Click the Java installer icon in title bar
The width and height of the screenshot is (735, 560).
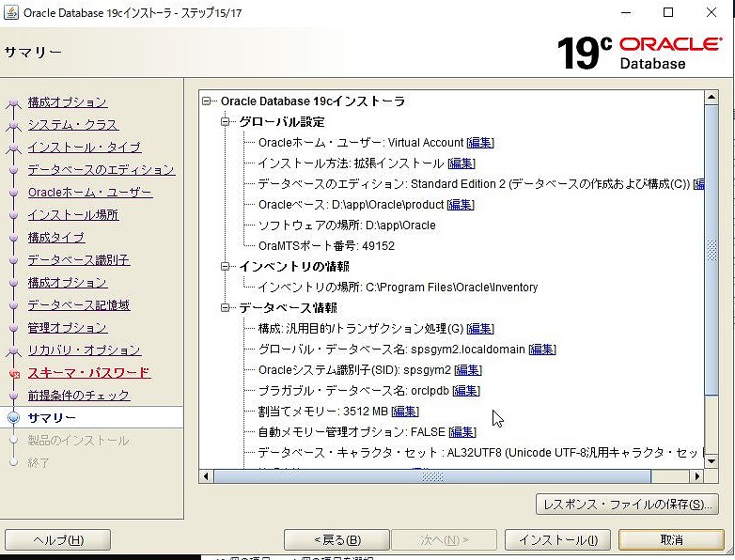click(x=10, y=12)
